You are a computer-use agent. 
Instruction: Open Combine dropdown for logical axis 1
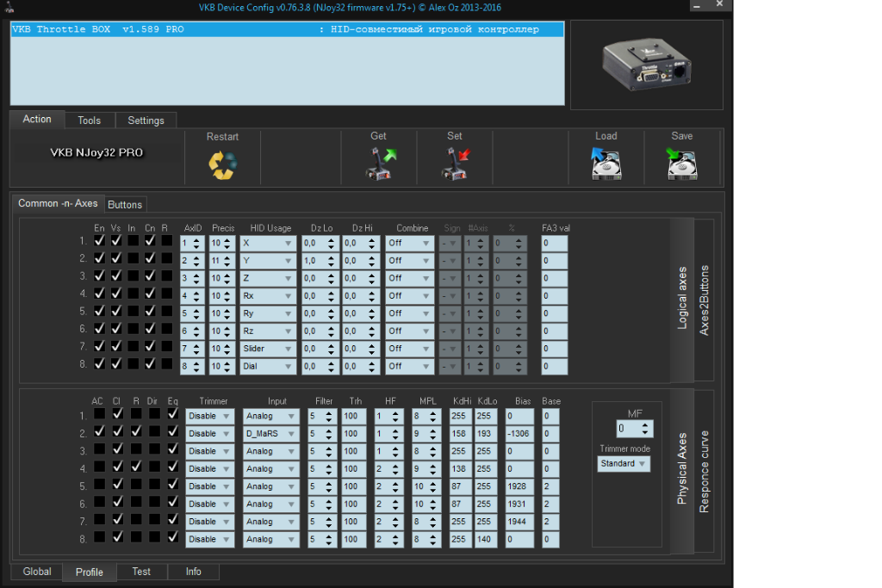pos(409,244)
